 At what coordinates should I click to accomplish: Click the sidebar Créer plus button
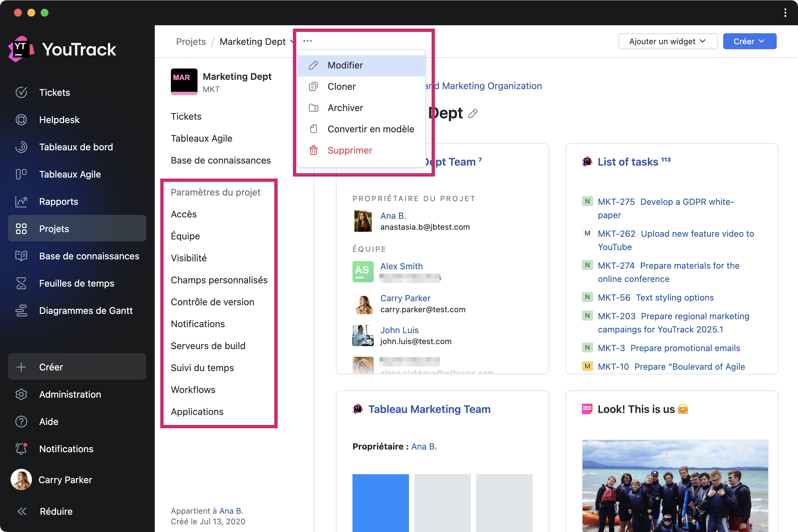click(x=77, y=367)
